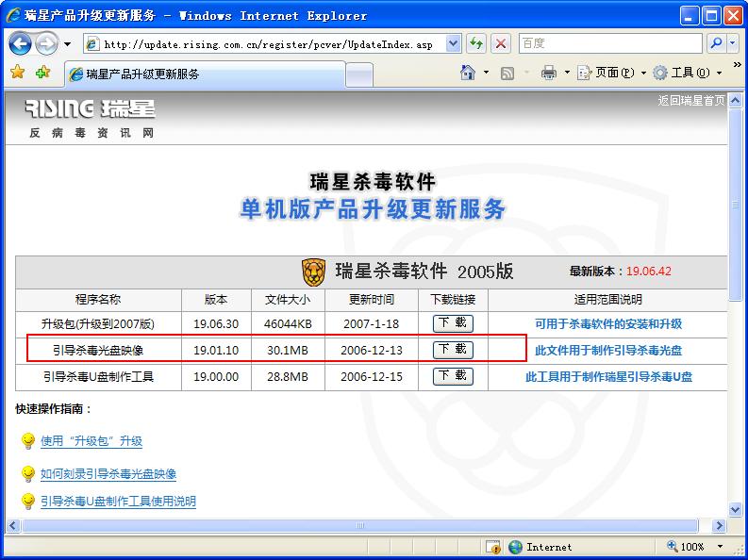
Task: Follow the 返回瑞星首页 link
Action: 691,100
